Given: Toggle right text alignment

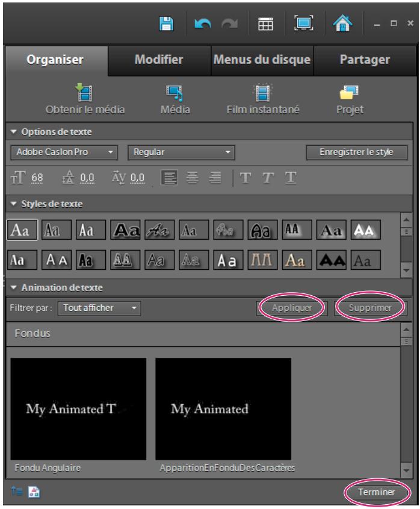Looking at the screenshot, I should coord(215,178).
